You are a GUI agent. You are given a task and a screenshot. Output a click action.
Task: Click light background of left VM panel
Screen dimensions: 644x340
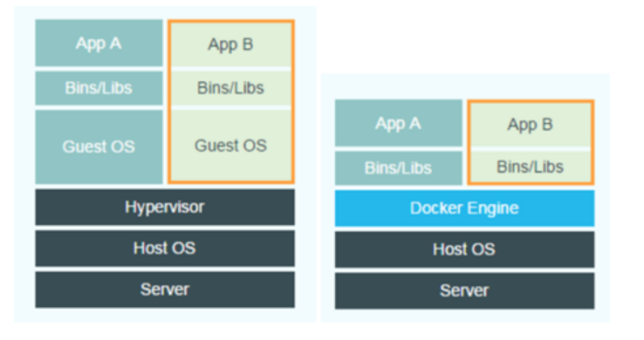(x=24, y=164)
